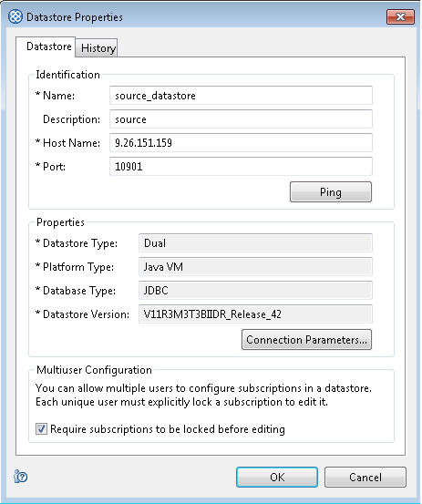Click the Datastore Properties title bar icon

pyautogui.click(x=15, y=16)
